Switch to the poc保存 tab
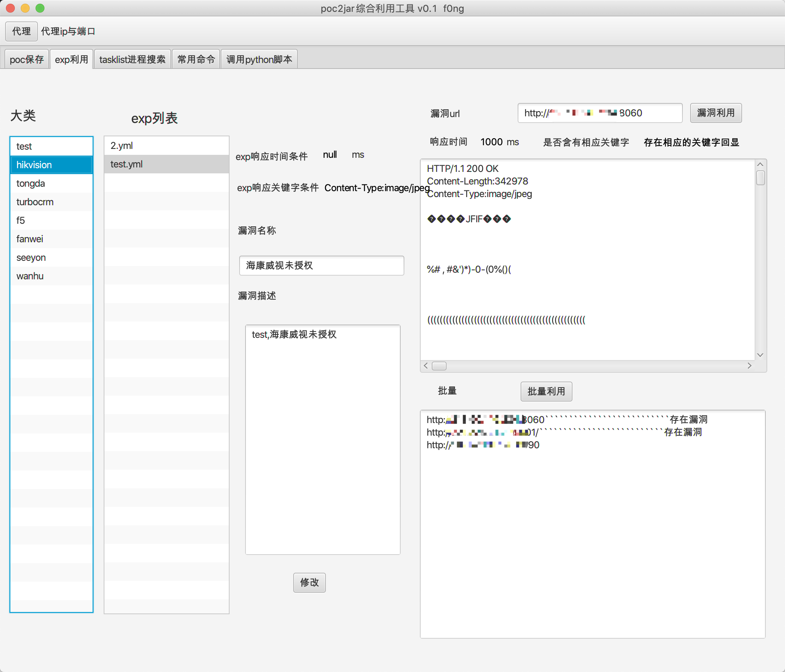This screenshot has height=672, width=785. click(x=27, y=60)
